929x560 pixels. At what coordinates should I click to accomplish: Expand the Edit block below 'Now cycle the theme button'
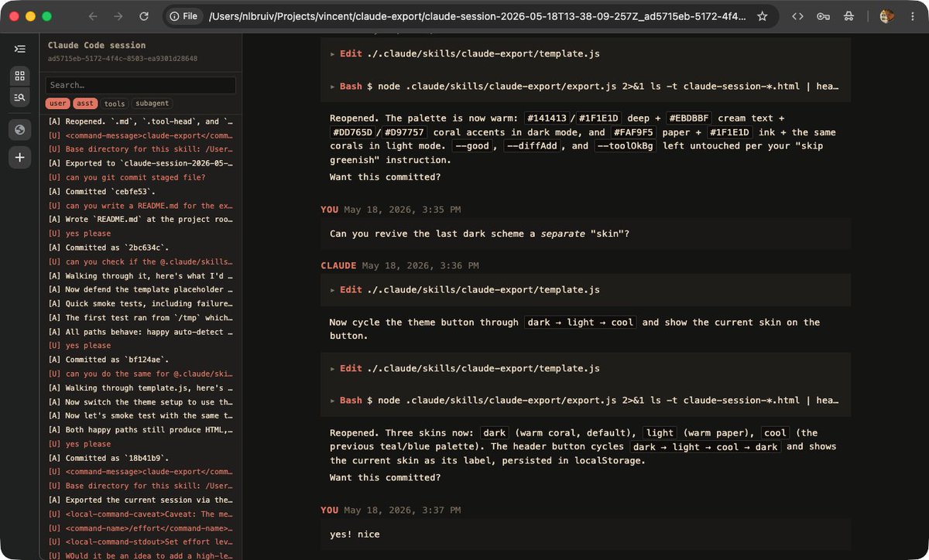click(x=586, y=369)
